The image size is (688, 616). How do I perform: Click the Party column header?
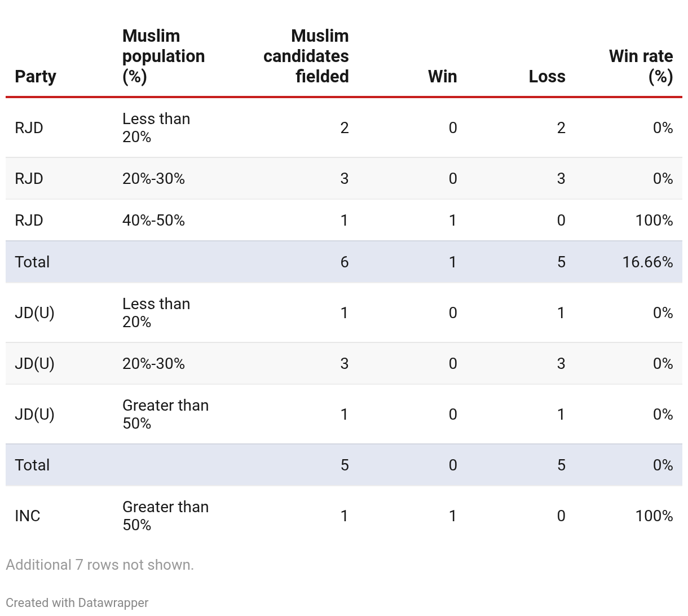click(36, 76)
